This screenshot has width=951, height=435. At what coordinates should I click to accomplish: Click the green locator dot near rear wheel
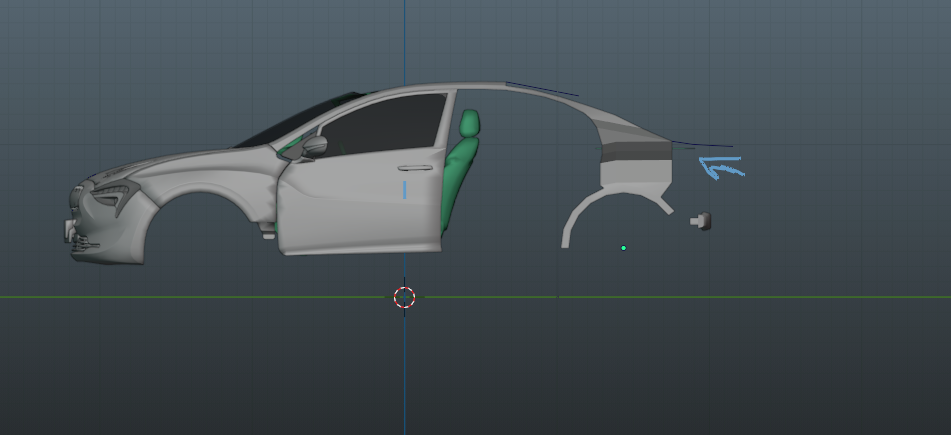(623, 248)
